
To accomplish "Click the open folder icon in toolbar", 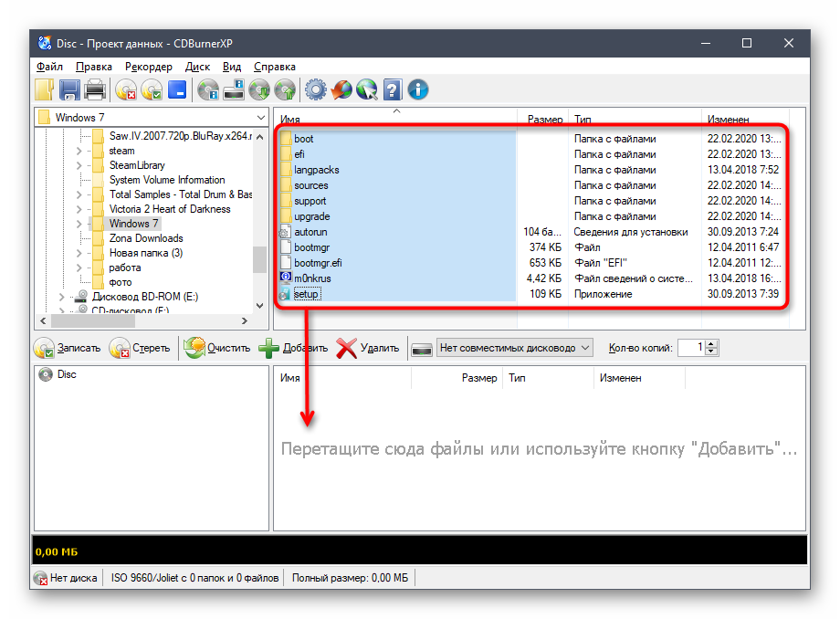I will click(45, 89).
